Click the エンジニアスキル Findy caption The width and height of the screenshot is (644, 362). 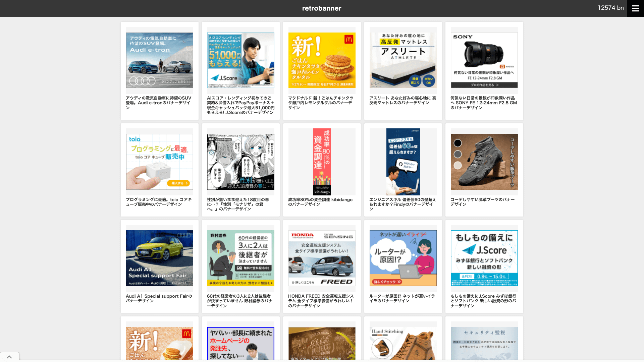tap(403, 204)
